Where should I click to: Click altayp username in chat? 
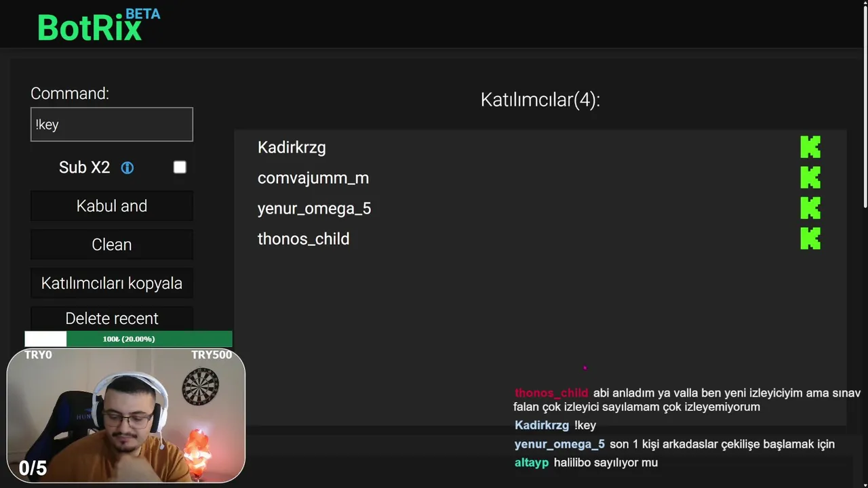(x=532, y=463)
